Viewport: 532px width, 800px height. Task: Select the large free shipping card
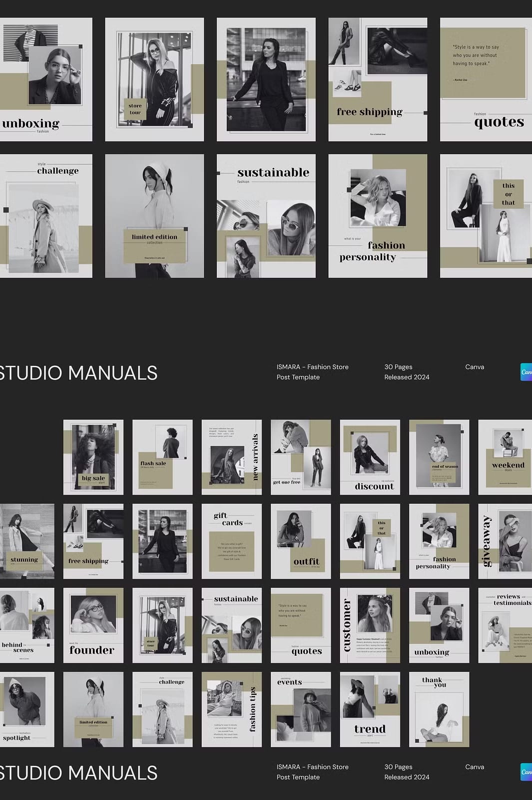coord(378,79)
